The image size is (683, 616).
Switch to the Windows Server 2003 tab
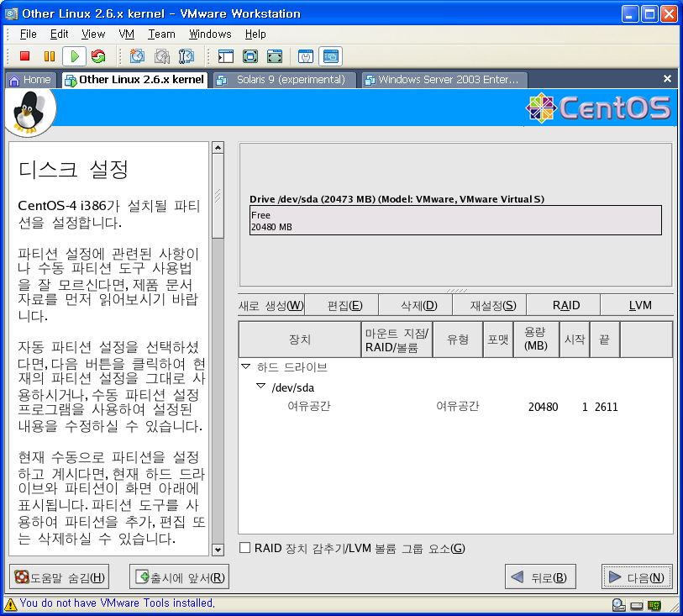click(x=443, y=80)
